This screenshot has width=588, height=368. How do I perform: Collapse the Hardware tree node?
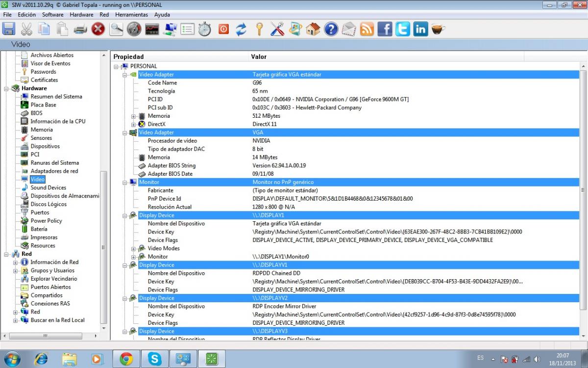7,88
